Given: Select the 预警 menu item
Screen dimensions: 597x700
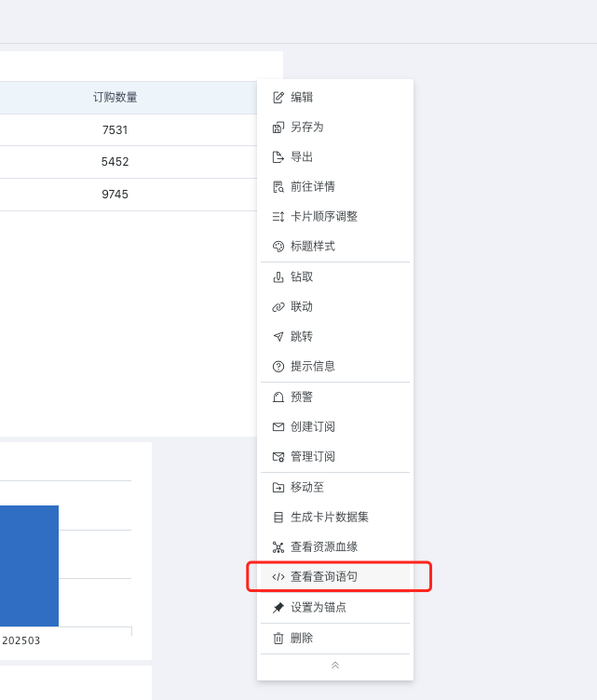Looking at the screenshot, I should coord(335,397).
